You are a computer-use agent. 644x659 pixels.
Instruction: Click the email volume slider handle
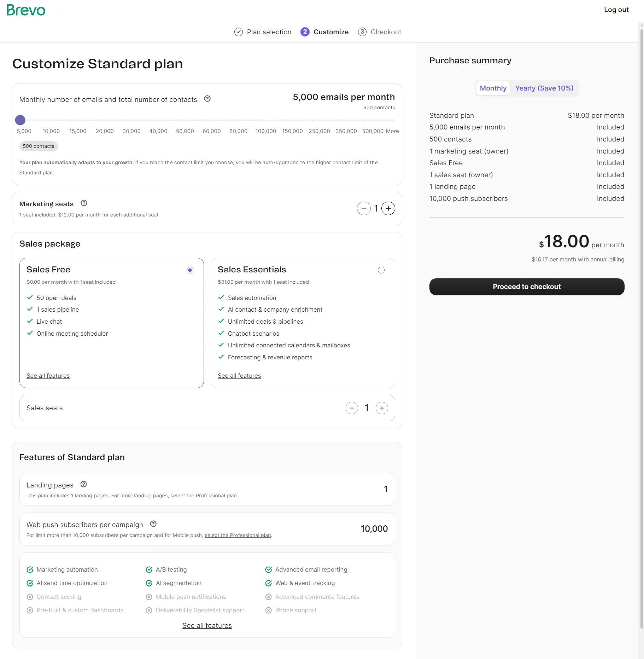pyautogui.click(x=20, y=120)
